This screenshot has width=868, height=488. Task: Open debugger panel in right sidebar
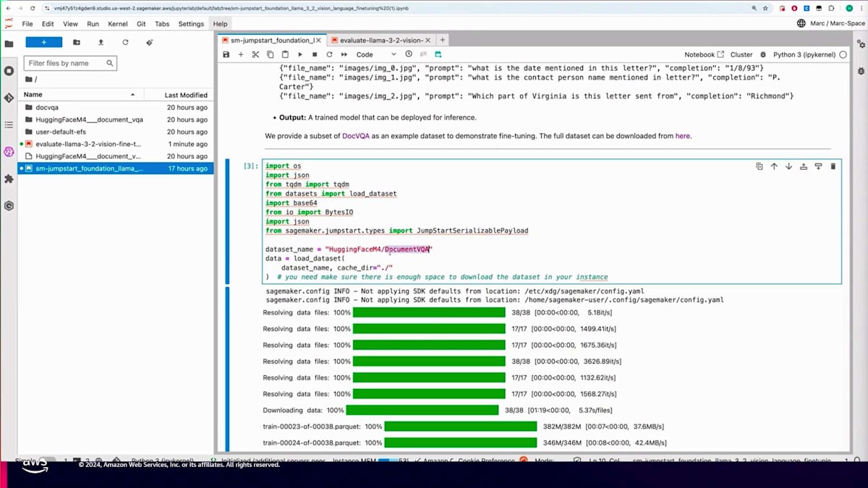(860, 71)
